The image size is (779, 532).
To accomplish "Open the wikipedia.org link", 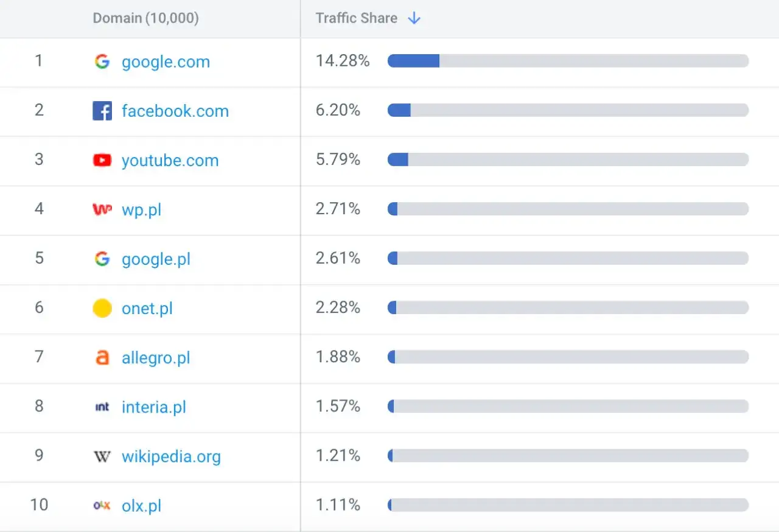I will coord(171,456).
